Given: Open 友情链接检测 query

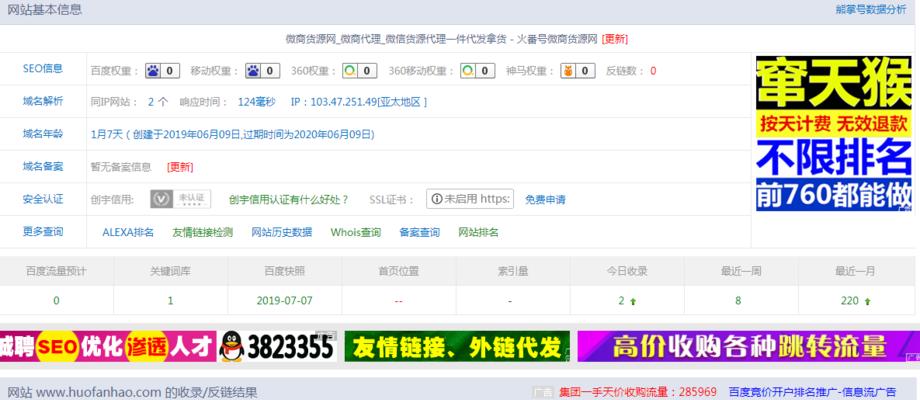Looking at the screenshot, I should pos(202,232).
